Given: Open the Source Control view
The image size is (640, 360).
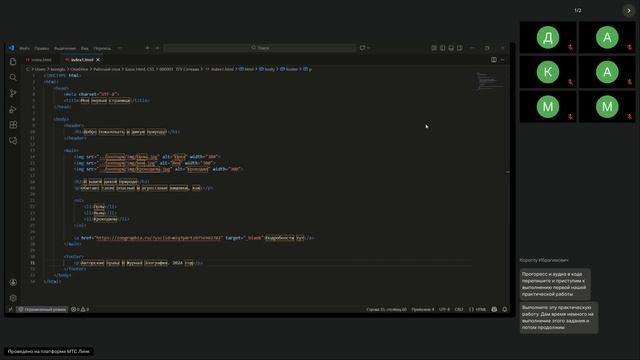Looking at the screenshot, I should coord(13,93).
